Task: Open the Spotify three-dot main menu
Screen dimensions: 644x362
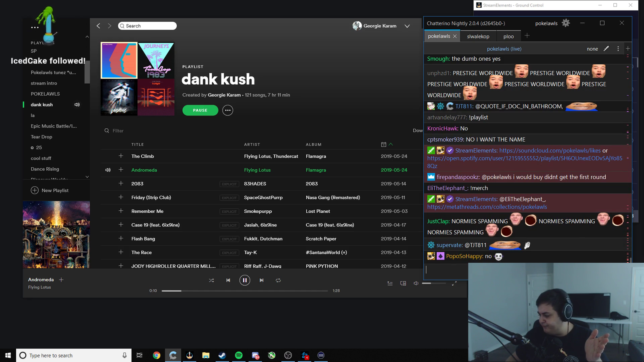Action: [x=35, y=27]
